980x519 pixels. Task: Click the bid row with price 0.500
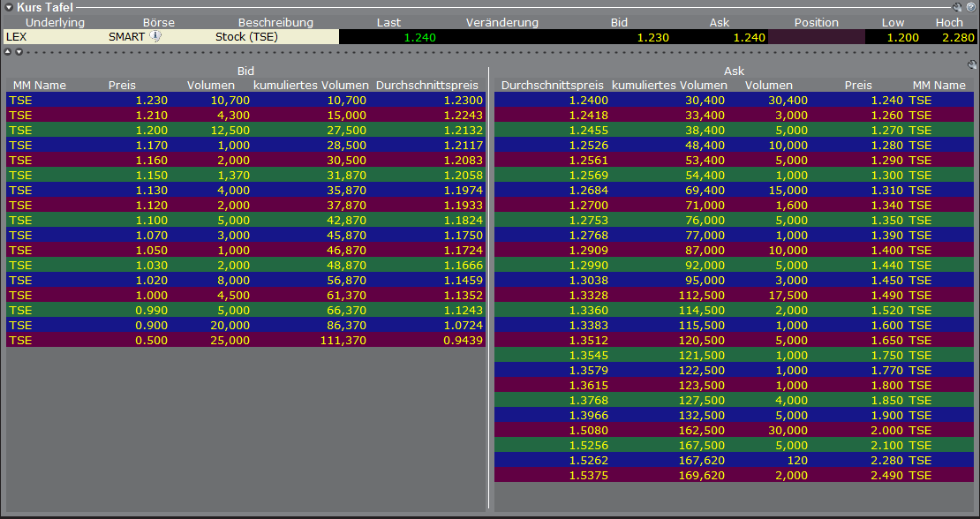[245, 341]
